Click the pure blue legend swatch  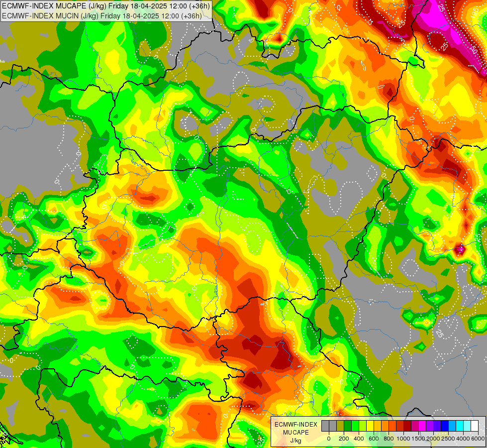pyautogui.click(x=445, y=426)
